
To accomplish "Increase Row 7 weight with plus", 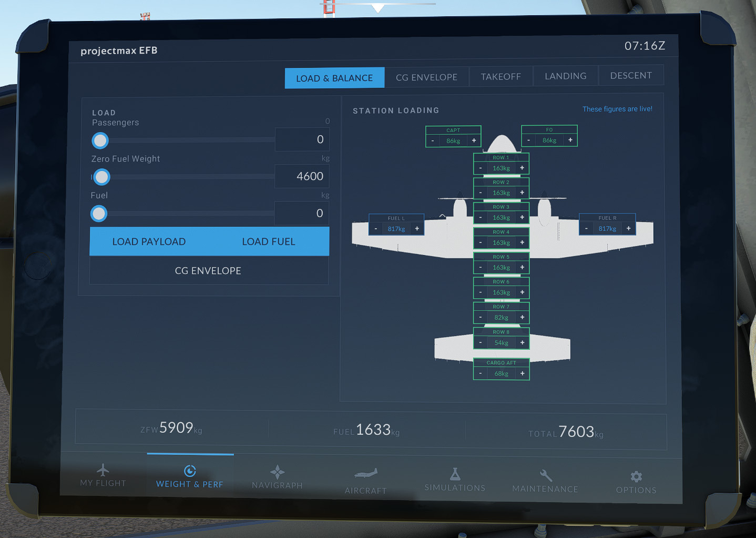I will click(x=522, y=317).
